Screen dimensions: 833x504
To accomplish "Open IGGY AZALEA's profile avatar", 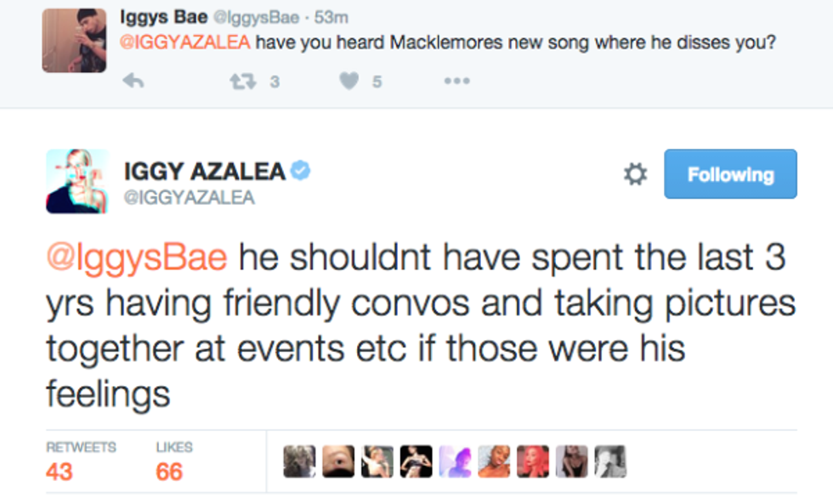I will click(76, 181).
